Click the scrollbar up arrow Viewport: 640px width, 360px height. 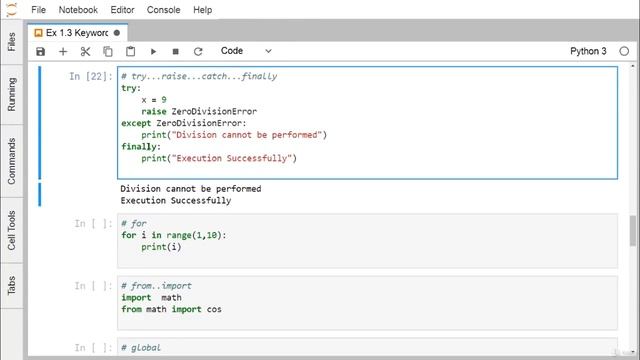633,66
